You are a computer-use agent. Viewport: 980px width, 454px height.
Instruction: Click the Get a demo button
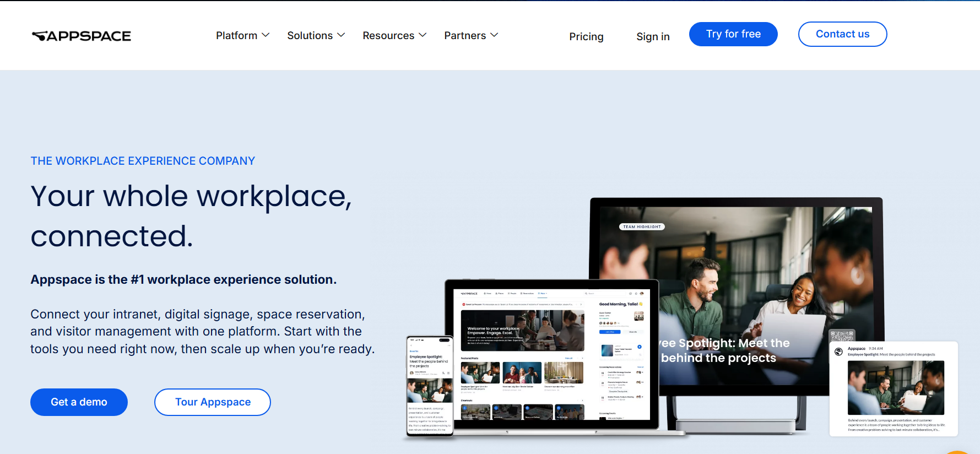coord(79,402)
